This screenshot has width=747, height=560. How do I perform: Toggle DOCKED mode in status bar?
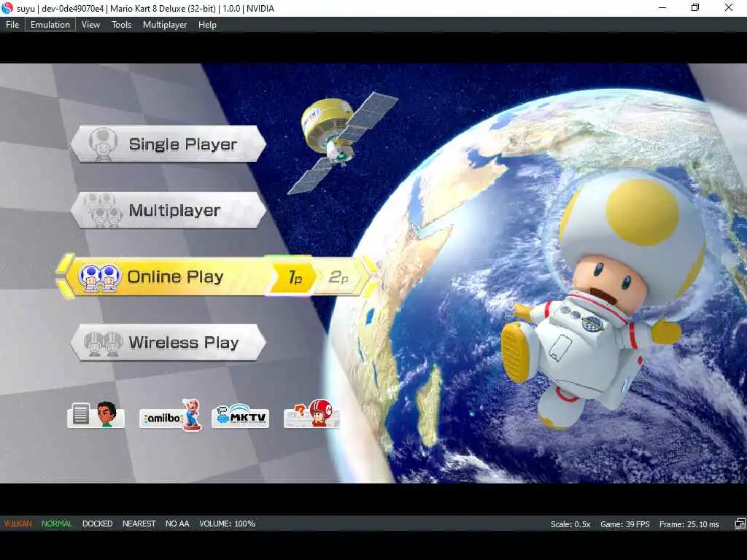(x=97, y=524)
